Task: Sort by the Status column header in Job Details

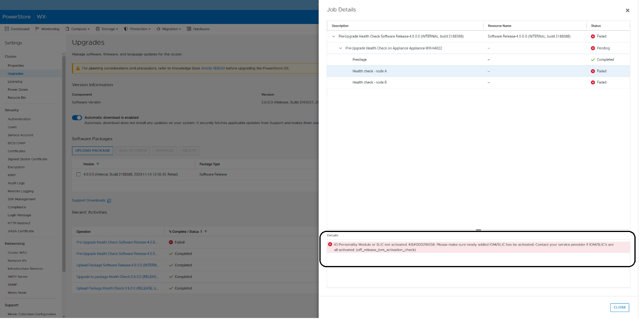Action: coord(596,26)
